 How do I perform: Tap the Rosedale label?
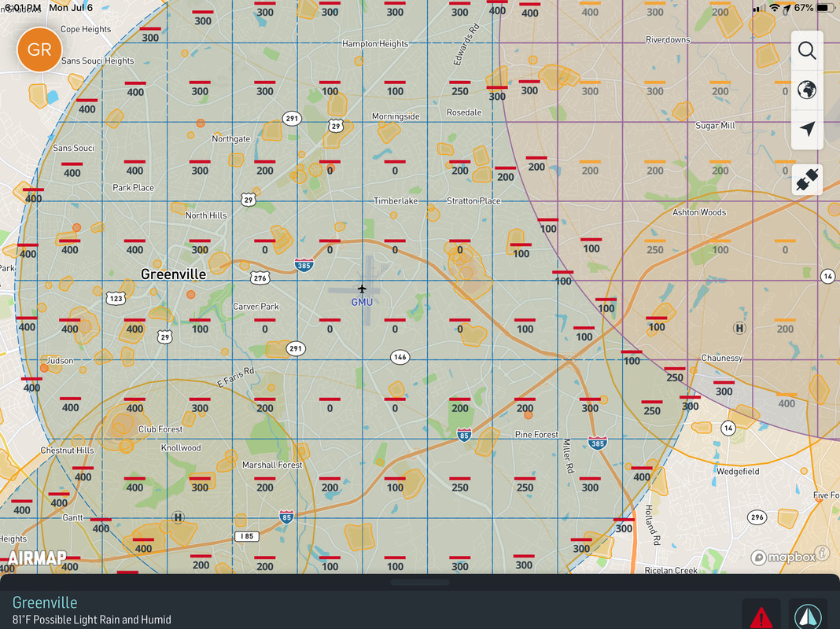click(x=464, y=112)
